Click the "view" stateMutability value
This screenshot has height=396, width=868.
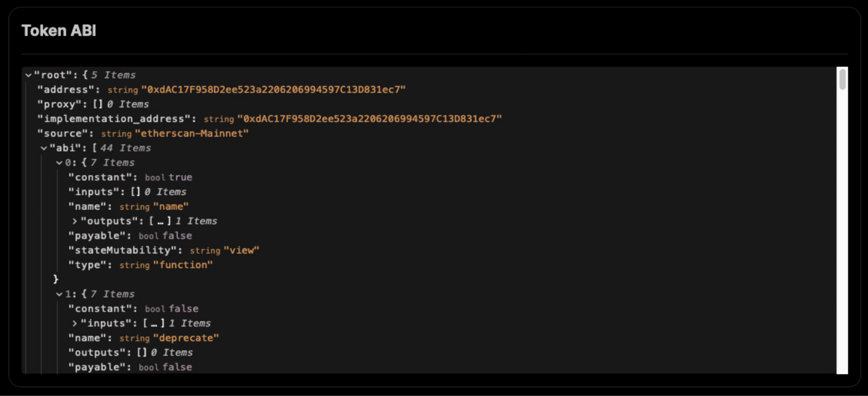(241, 251)
